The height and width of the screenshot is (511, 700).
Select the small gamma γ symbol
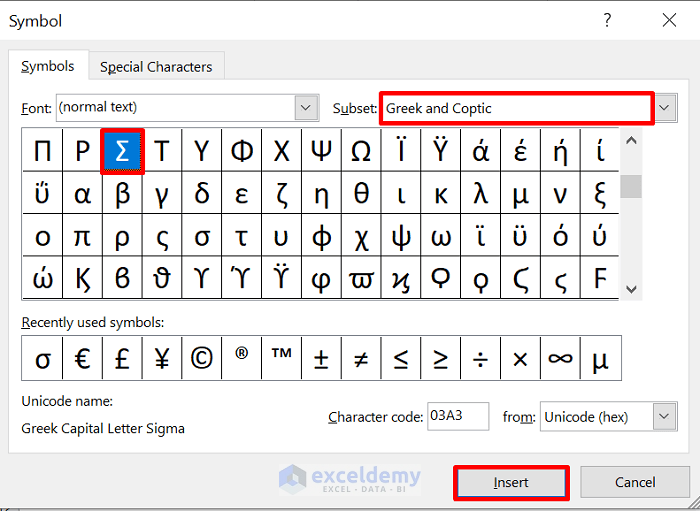tap(162, 194)
